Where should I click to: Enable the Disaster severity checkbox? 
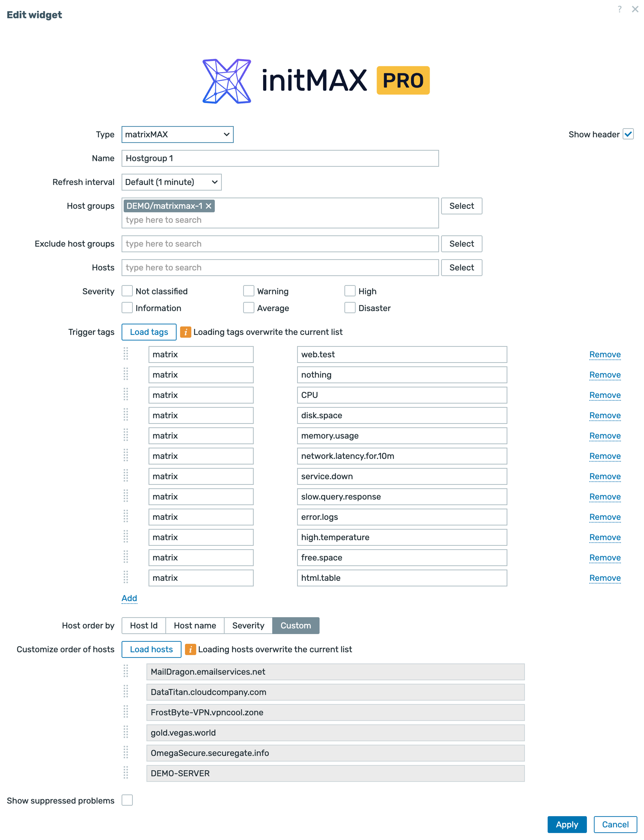pyautogui.click(x=350, y=308)
